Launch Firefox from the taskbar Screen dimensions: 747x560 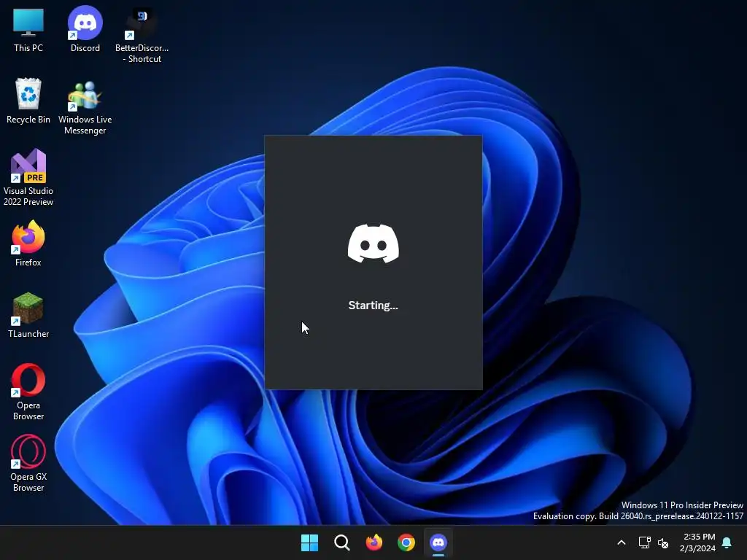click(x=374, y=542)
